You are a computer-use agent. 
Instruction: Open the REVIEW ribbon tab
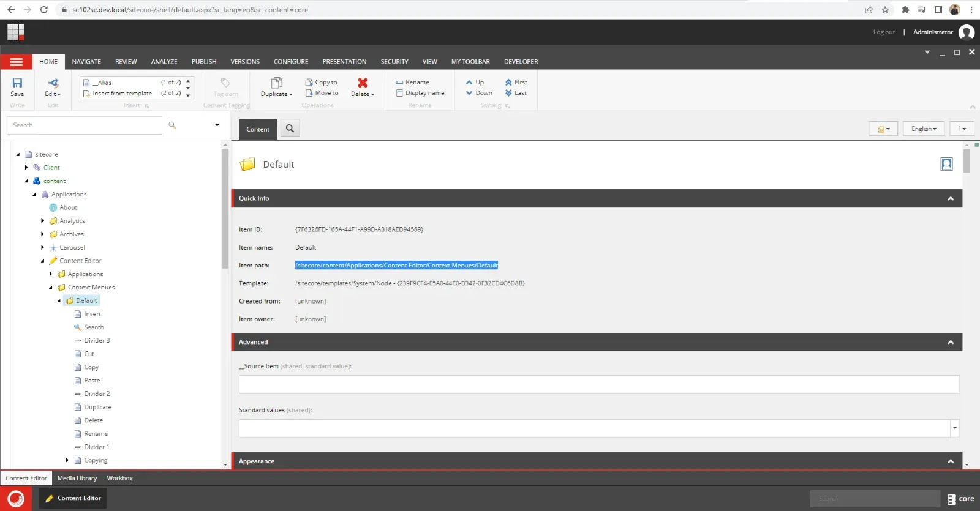(x=126, y=62)
